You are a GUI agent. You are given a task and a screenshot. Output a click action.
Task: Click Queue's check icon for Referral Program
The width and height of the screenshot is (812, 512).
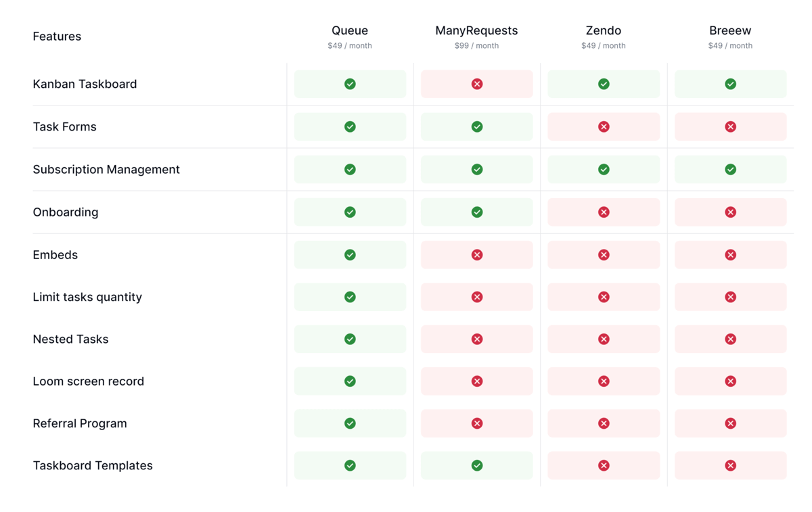point(350,423)
